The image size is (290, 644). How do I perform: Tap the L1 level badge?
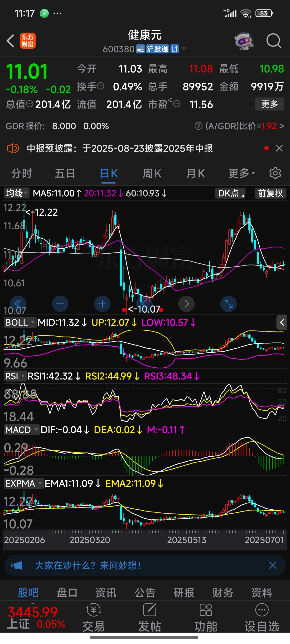174,49
